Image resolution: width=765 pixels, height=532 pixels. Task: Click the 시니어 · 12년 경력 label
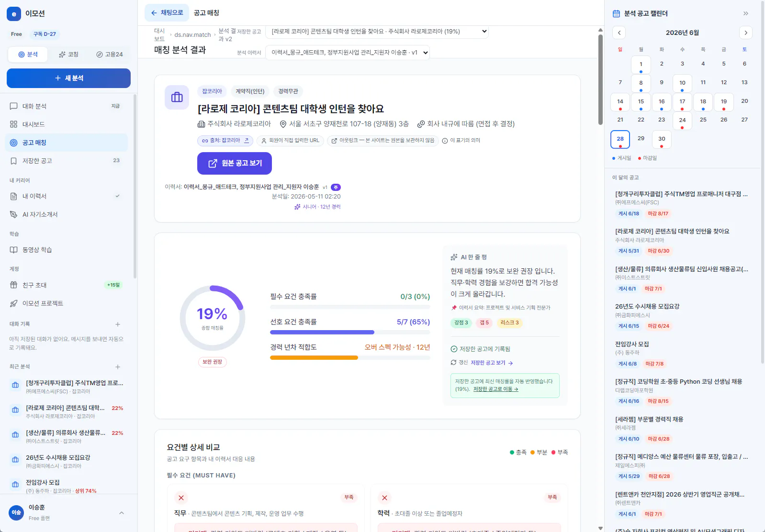click(x=317, y=207)
